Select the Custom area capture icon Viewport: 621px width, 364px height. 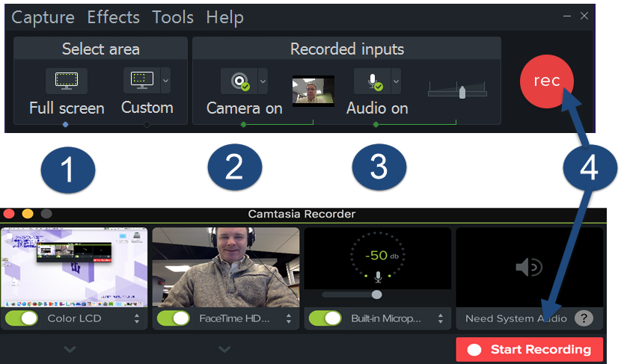click(x=142, y=80)
